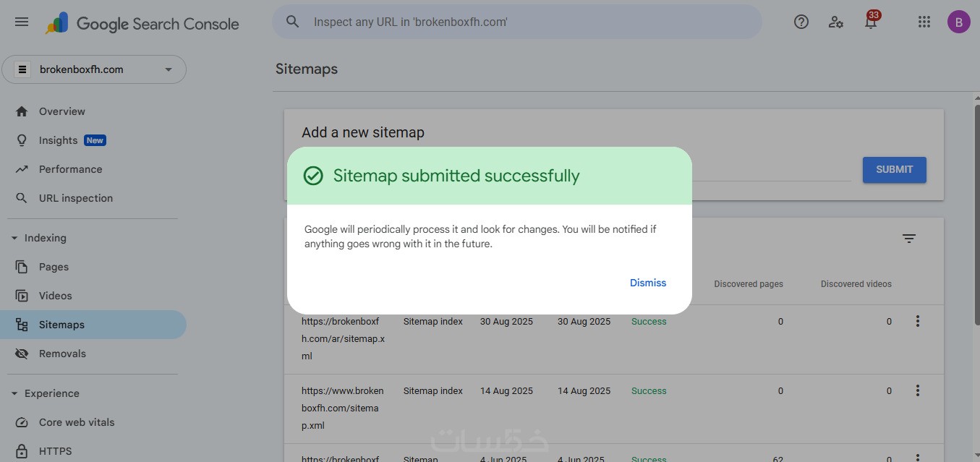This screenshot has height=462, width=980.
Task: Open more options for www sitemap row
Action: click(917, 390)
